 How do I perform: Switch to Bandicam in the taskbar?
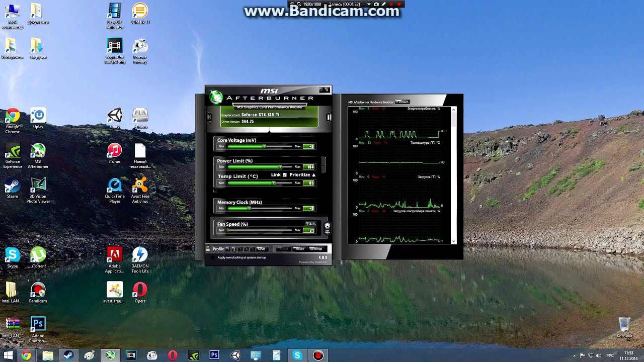(x=318, y=355)
